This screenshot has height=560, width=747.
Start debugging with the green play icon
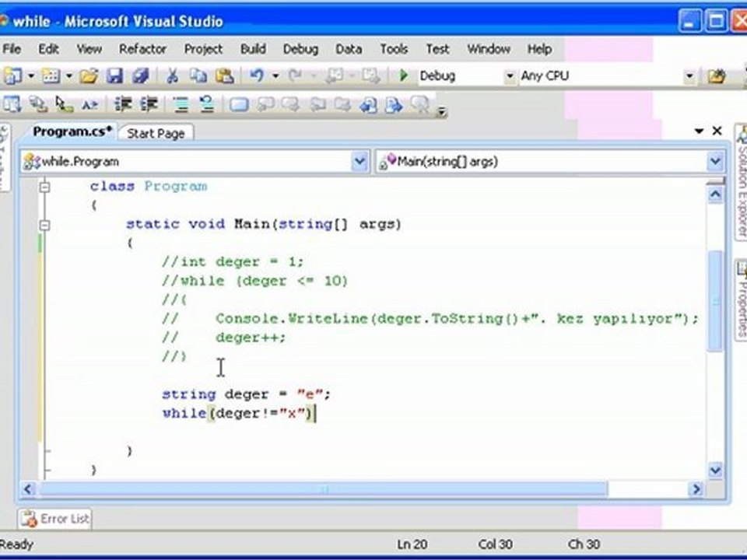click(x=403, y=75)
